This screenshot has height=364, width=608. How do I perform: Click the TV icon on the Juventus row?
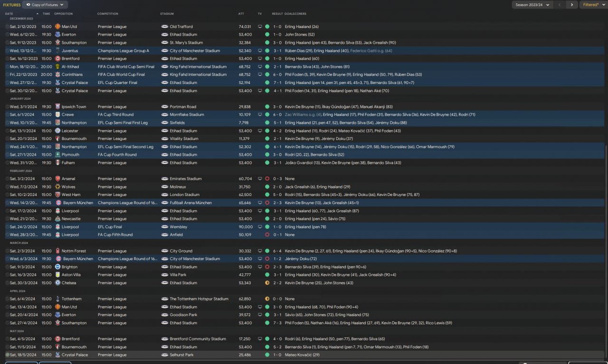pyautogui.click(x=260, y=51)
